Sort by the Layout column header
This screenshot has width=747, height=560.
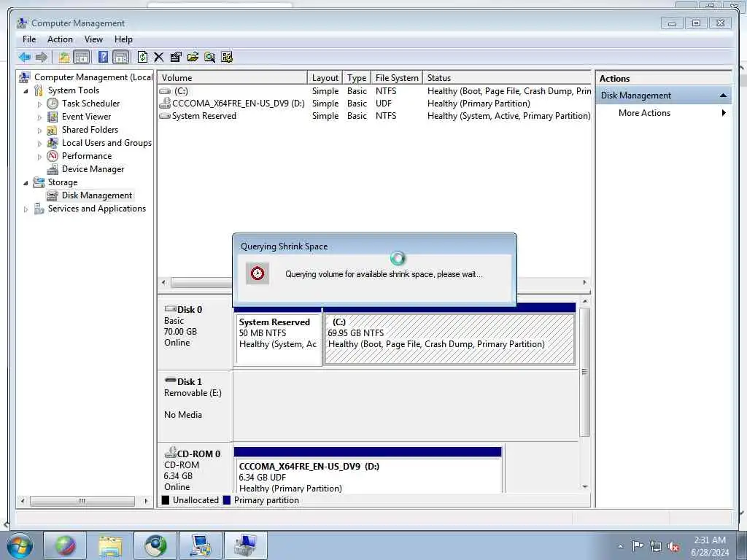tap(325, 77)
